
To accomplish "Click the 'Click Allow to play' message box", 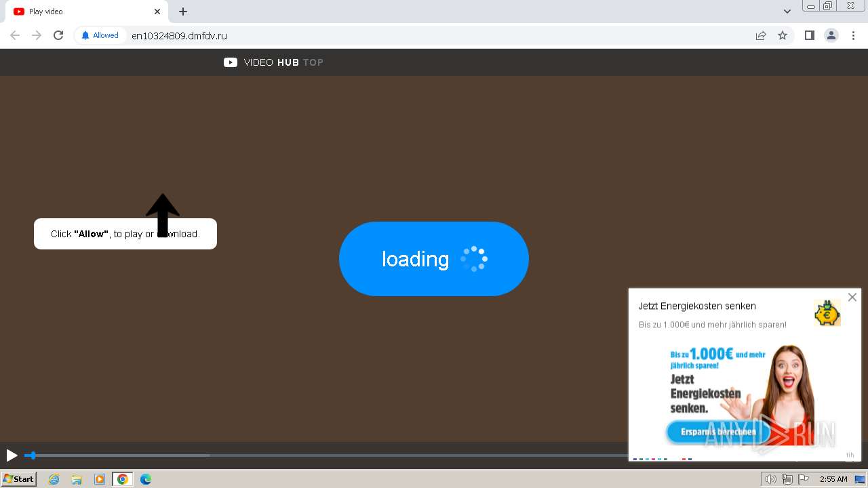I will [x=125, y=234].
